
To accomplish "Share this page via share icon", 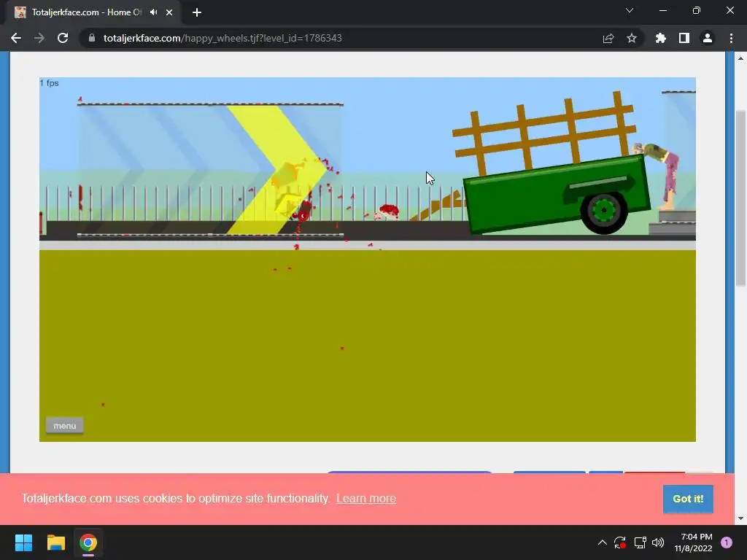I will point(608,38).
